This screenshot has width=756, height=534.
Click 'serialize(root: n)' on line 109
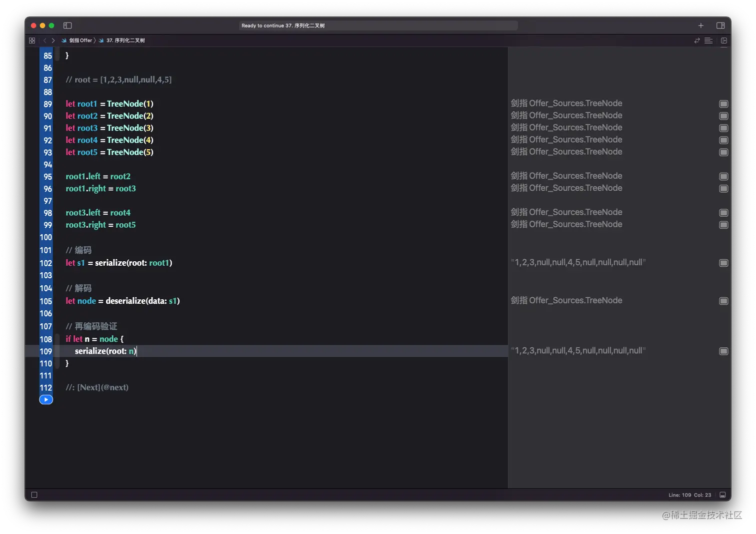coord(105,351)
